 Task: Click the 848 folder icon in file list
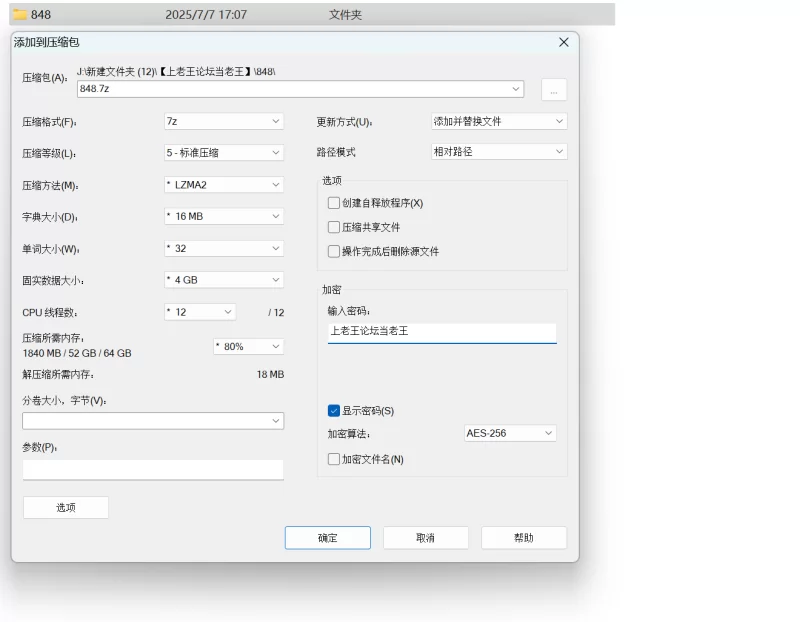pyautogui.click(x=20, y=14)
